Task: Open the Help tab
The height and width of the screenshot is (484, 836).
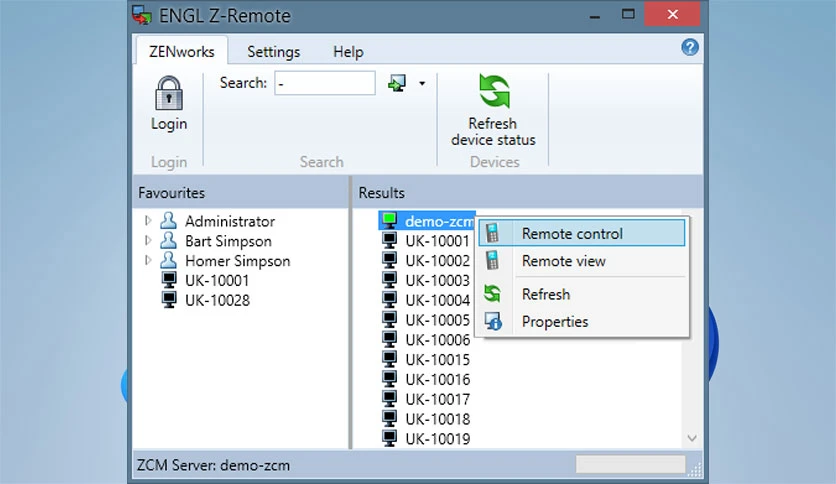Action: click(x=348, y=52)
